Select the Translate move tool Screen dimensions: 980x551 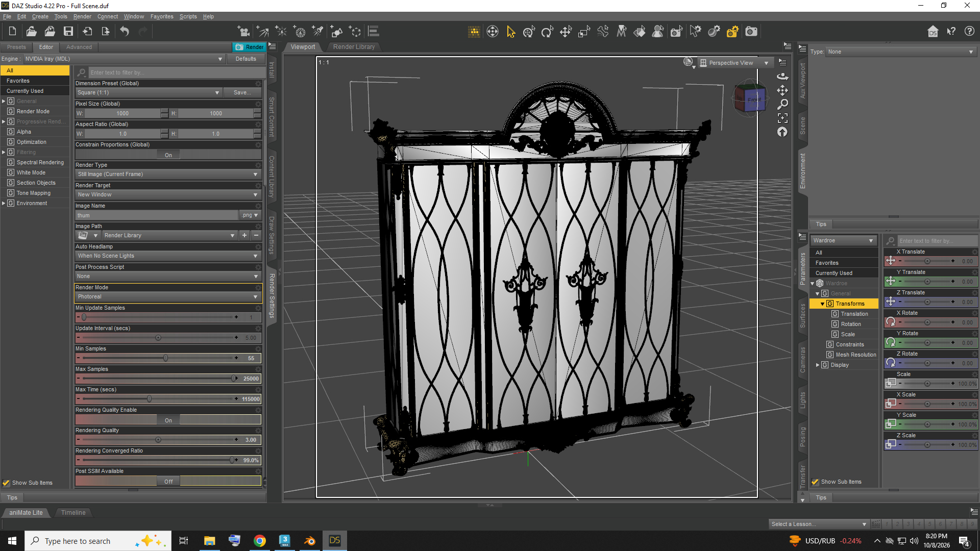(x=566, y=32)
